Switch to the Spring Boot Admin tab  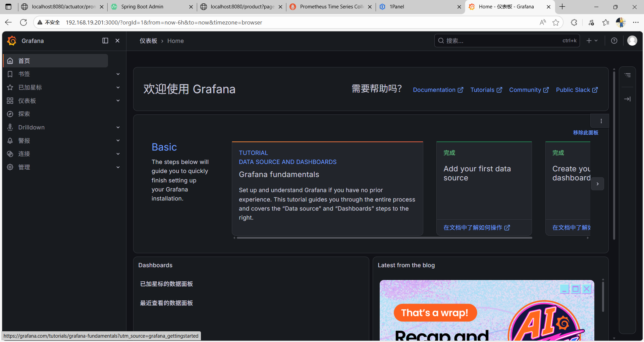152,7
